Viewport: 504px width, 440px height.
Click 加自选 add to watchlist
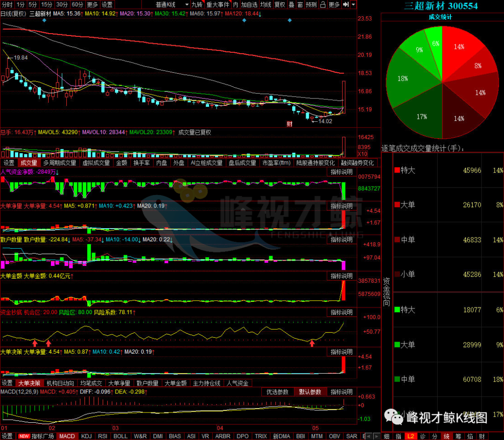tap(249, 5)
